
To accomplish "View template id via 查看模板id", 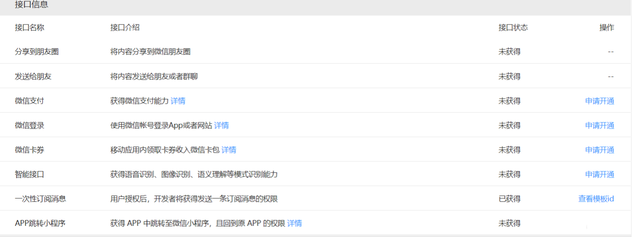I will tap(596, 199).
